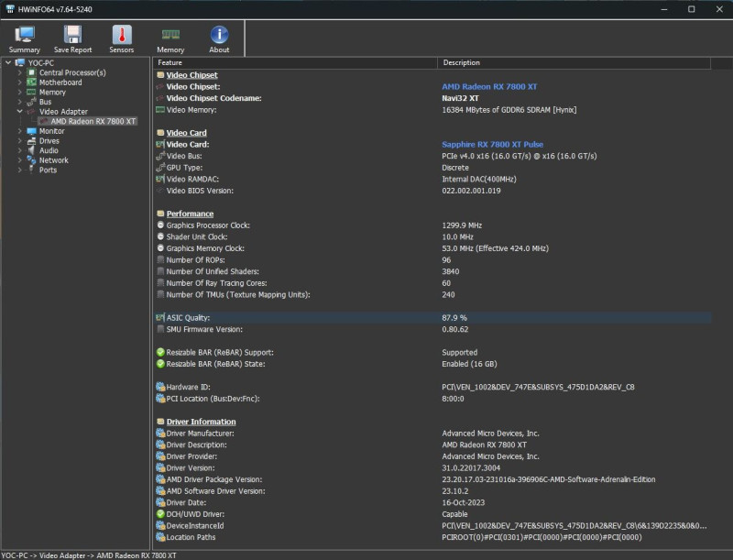Select the Number Of ROPs row
Viewport: 733px width, 560px height.
432,260
